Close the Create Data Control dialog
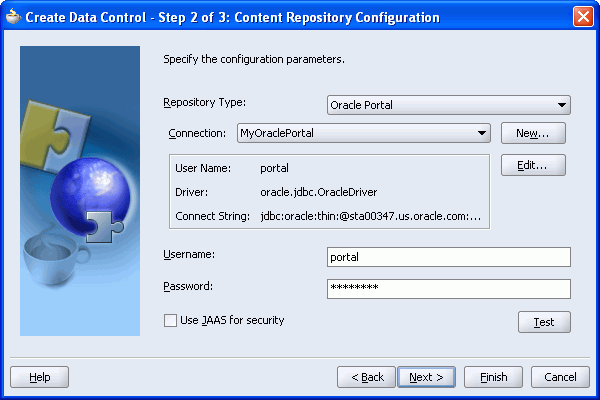The height and width of the screenshot is (400, 600). [x=583, y=17]
